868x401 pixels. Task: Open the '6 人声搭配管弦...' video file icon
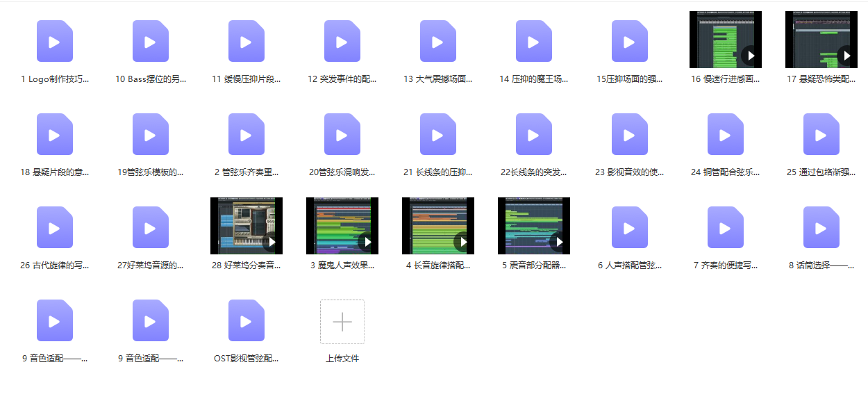tap(630, 227)
